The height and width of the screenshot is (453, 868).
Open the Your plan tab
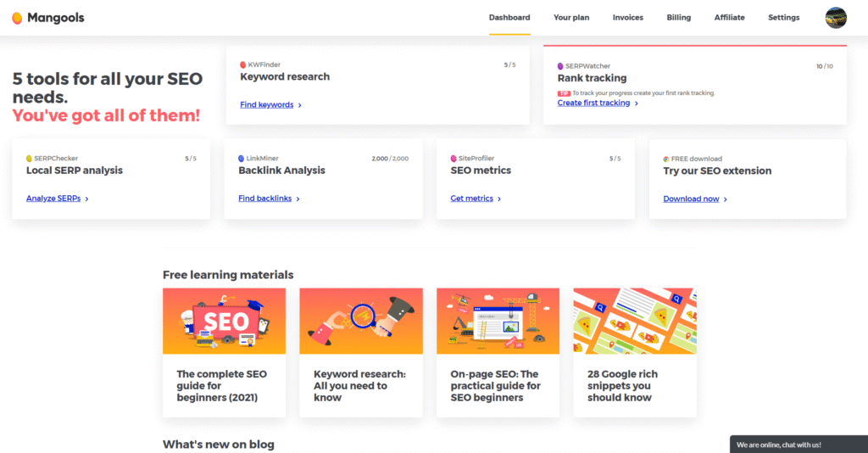pos(571,18)
